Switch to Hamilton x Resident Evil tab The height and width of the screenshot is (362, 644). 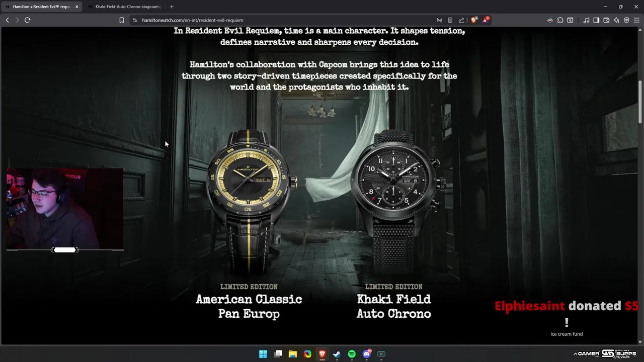click(x=41, y=7)
